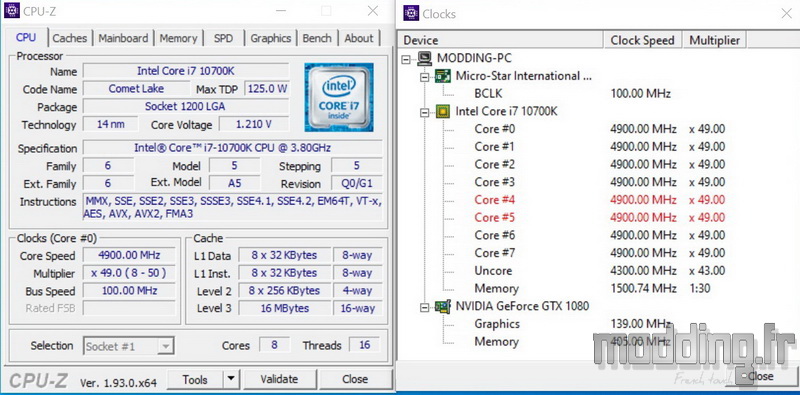This screenshot has width=800, height=395.
Task: Click the Level 3 cache value 16 MBytes
Action: [x=284, y=308]
